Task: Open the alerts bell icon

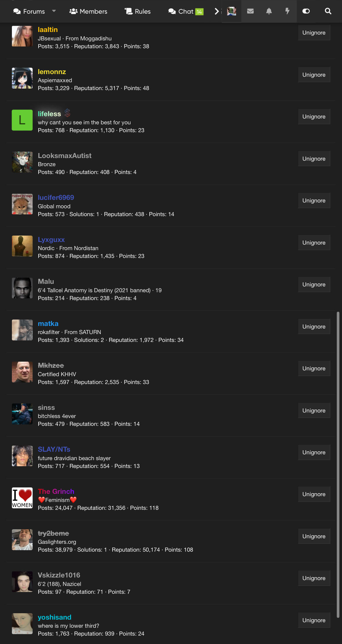Action: pos(269,11)
